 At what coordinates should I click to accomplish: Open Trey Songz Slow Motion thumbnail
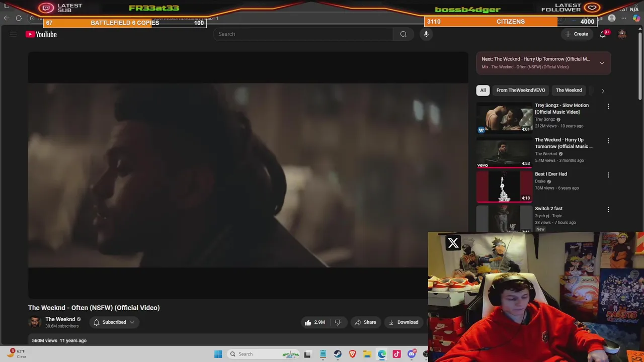point(504,118)
